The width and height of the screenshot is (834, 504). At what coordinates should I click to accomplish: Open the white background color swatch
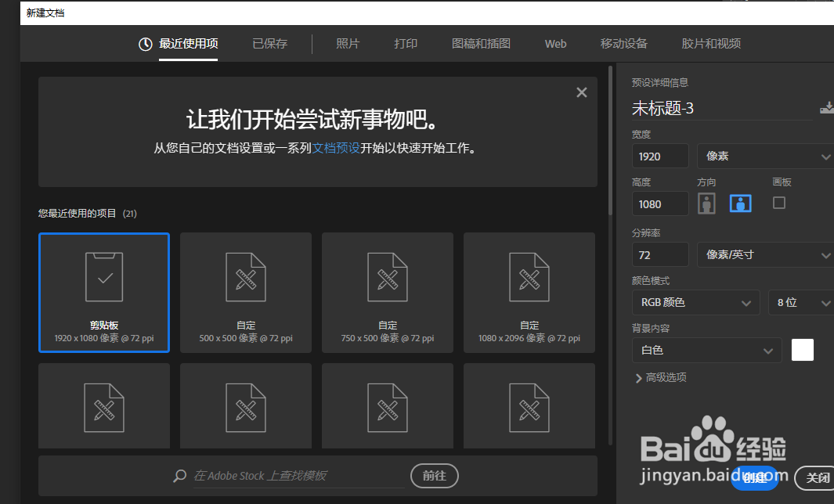click(802, 350)
